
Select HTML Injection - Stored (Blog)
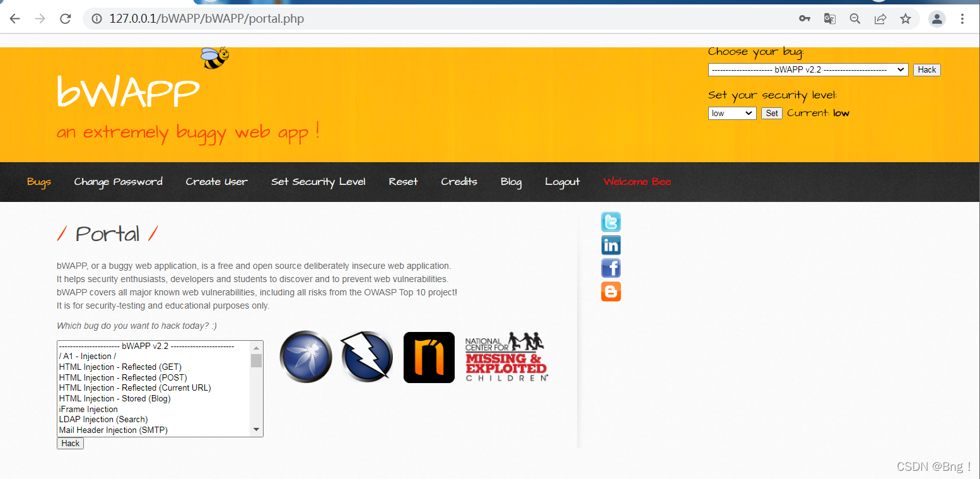point(155,398)
